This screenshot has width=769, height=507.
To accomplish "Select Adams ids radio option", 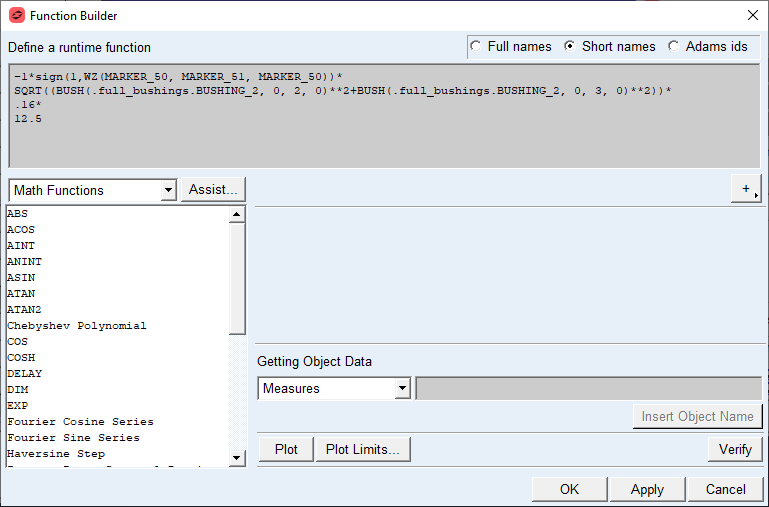I will coord(674,47).
